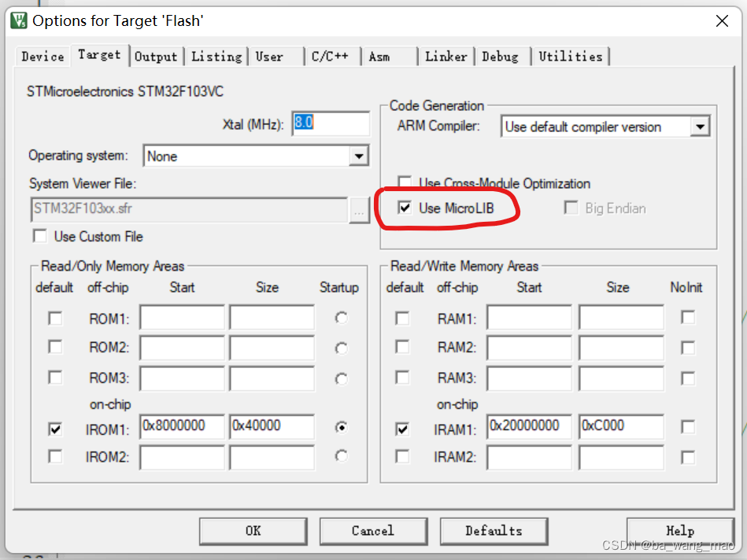Click the IRAM1 Start field with 0x20000000
The image size is (747, 560).
(529, 426)
